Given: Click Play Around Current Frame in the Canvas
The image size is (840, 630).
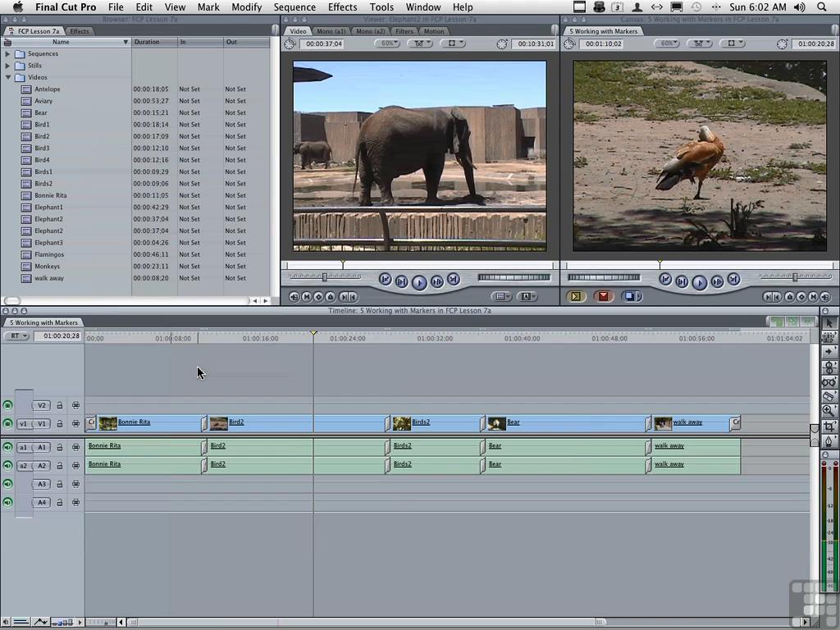Looking at the screenshot, I should (717, 281).
